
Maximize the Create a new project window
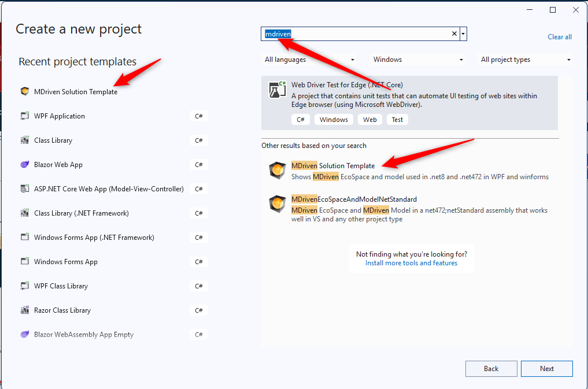[553, 10]
